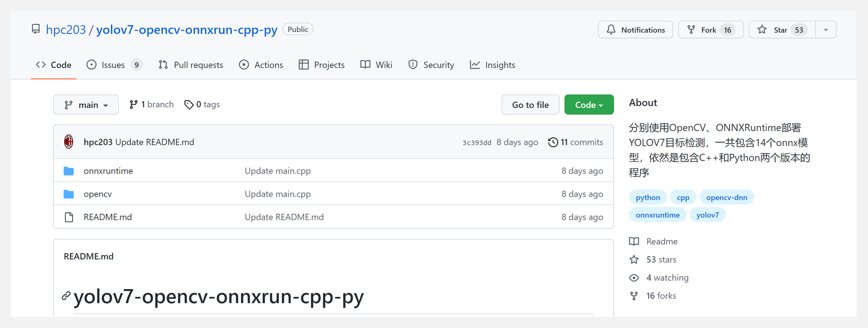Open star lists dropdown arrow
The width and height of the screenshot is (868, 328).
click(x=826, y=30)
